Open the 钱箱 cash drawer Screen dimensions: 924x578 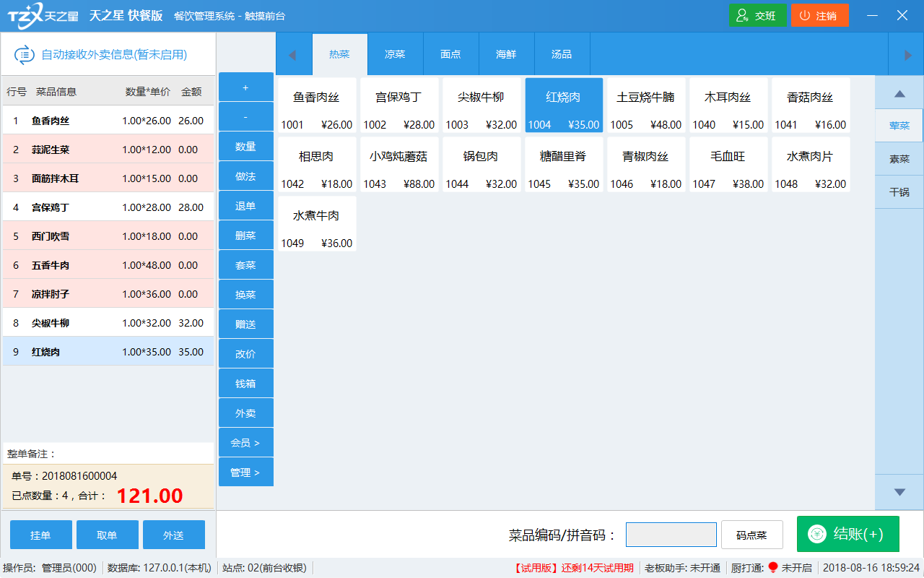coord(245,383)
